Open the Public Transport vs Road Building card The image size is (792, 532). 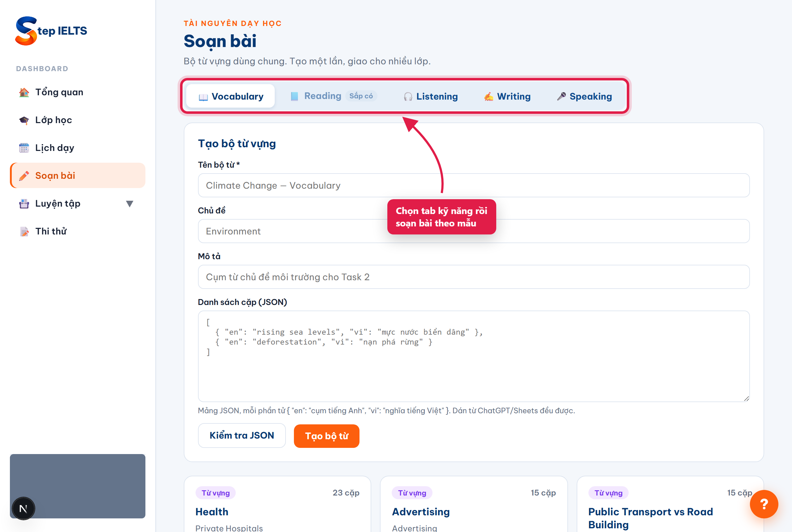click(x=670, y=504)
